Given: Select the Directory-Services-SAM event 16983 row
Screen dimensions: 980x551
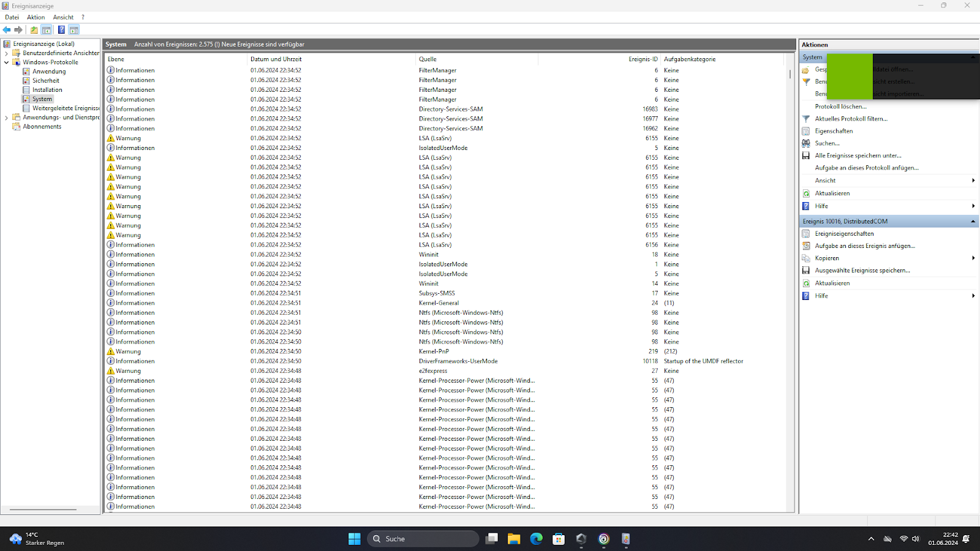Looking at the screenshot, I should pos(445,109).
